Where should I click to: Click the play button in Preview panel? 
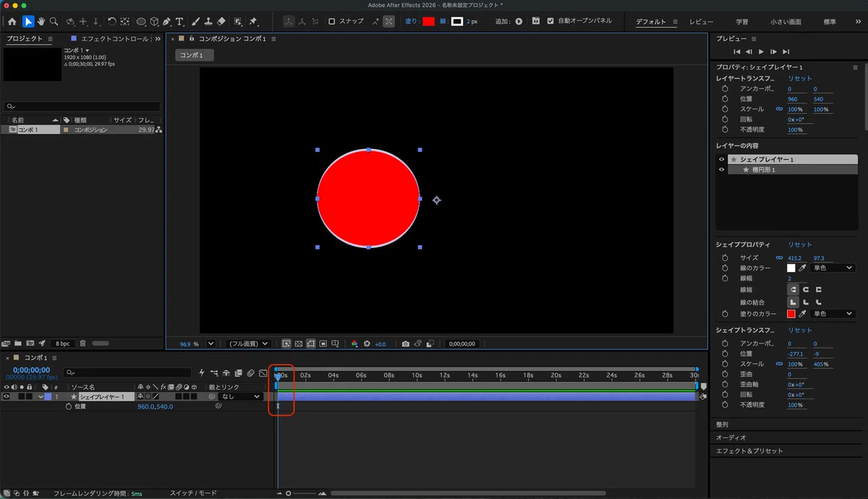click(x=761, y=52)
